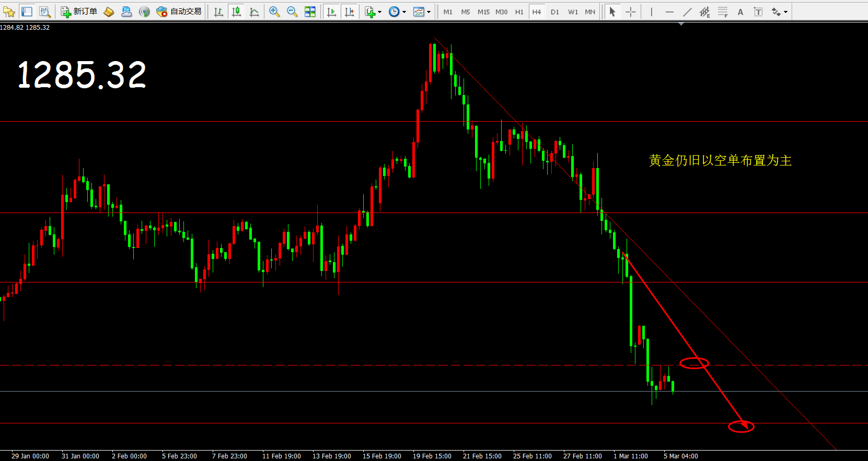The width and height of the screenshot is (868, 461).
Task: Switch to candlestick chart display
Action: pyautogui.click(x=236, y=11)
